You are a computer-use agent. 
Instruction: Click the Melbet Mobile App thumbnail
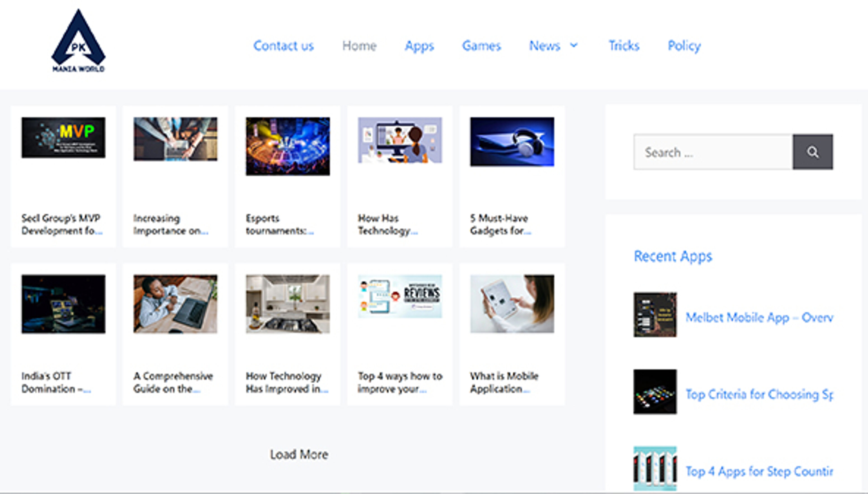[655, 315]
